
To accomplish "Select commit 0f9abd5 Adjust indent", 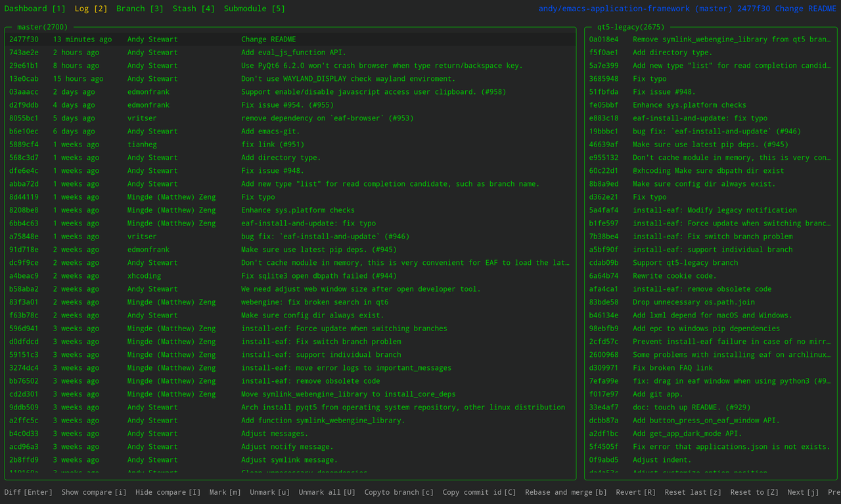I will [x=710, y=460].
